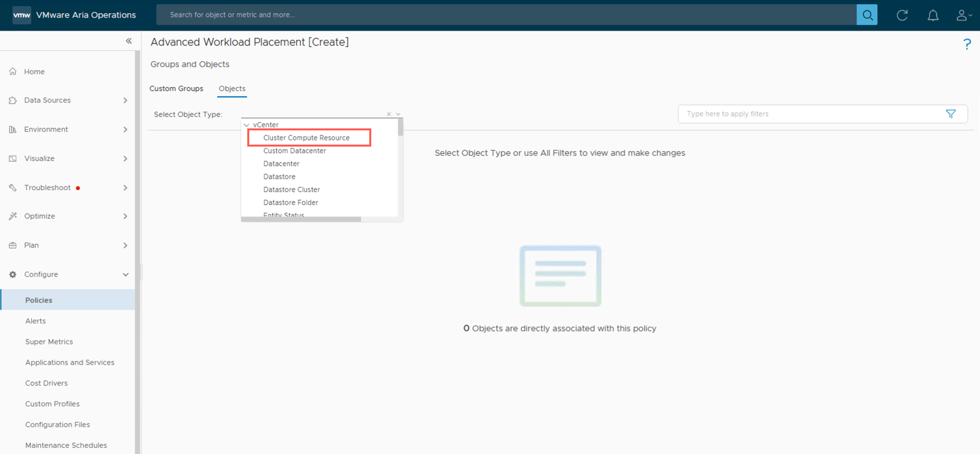Select Cluster Compute Resource option

click(x=306, y=137)
